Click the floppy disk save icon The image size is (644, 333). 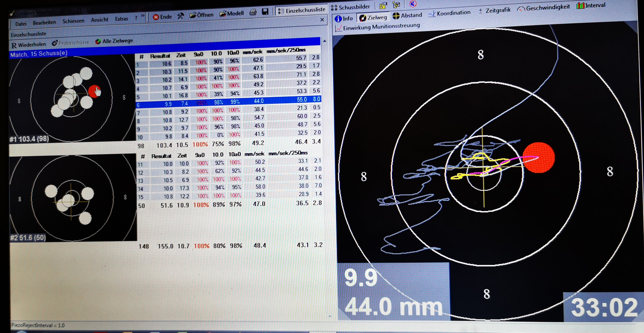pos(265,12)
